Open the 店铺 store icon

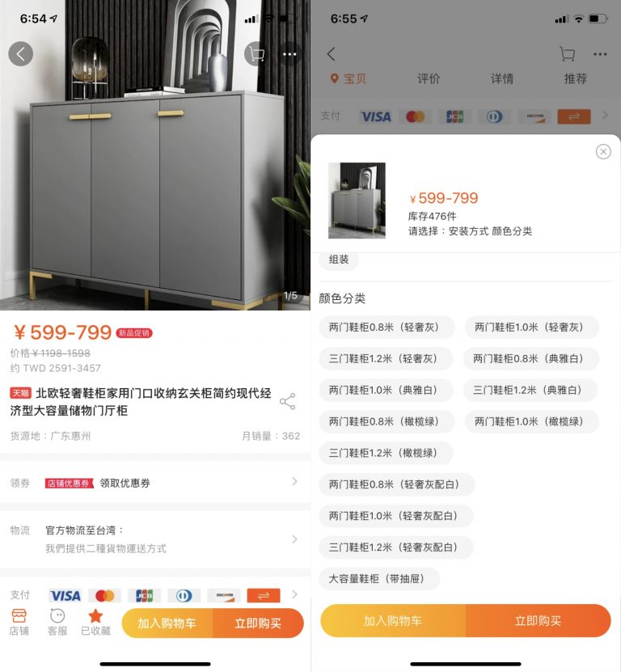pos(19,622)
